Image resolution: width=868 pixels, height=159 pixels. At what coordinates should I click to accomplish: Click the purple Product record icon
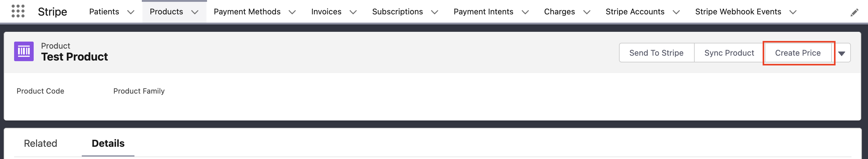[x=24, y=51]
